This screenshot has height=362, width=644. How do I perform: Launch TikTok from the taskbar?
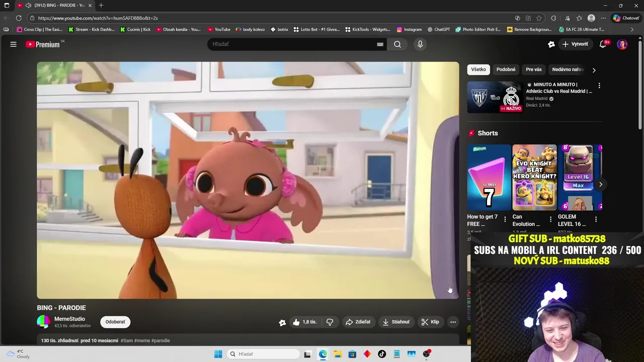tap(382, 354)
